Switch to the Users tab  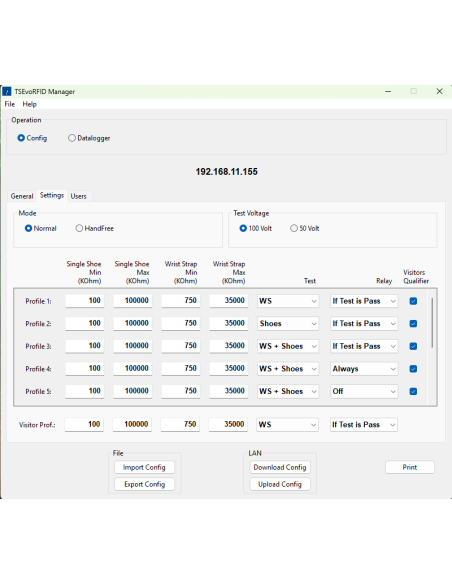click(79, 196)
